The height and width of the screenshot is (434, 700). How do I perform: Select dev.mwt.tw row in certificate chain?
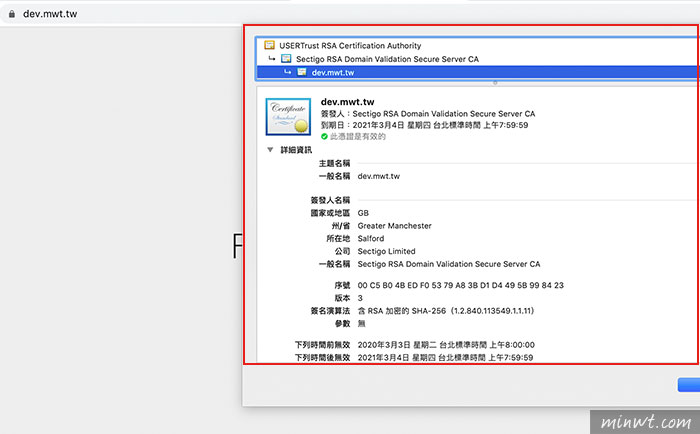pos(478,72)
